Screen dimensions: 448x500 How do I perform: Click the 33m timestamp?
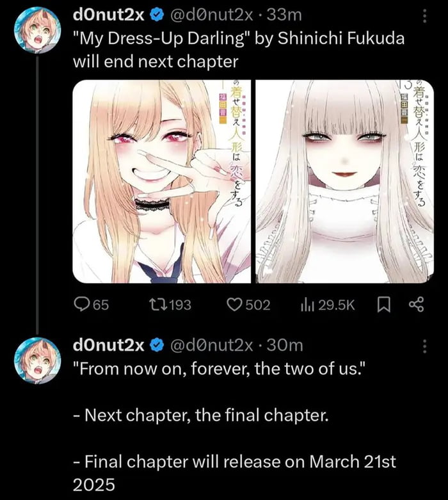point(284,15)
